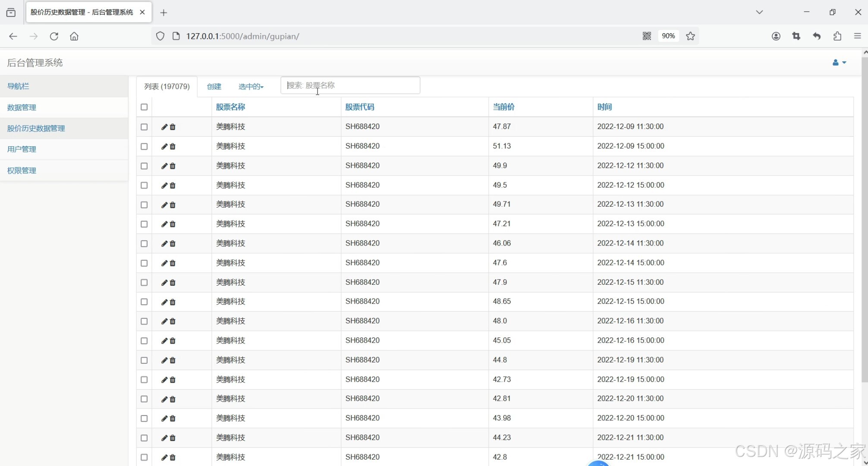
Task: Click the 后台管理系统 brand link
Action: coord(35,63)
